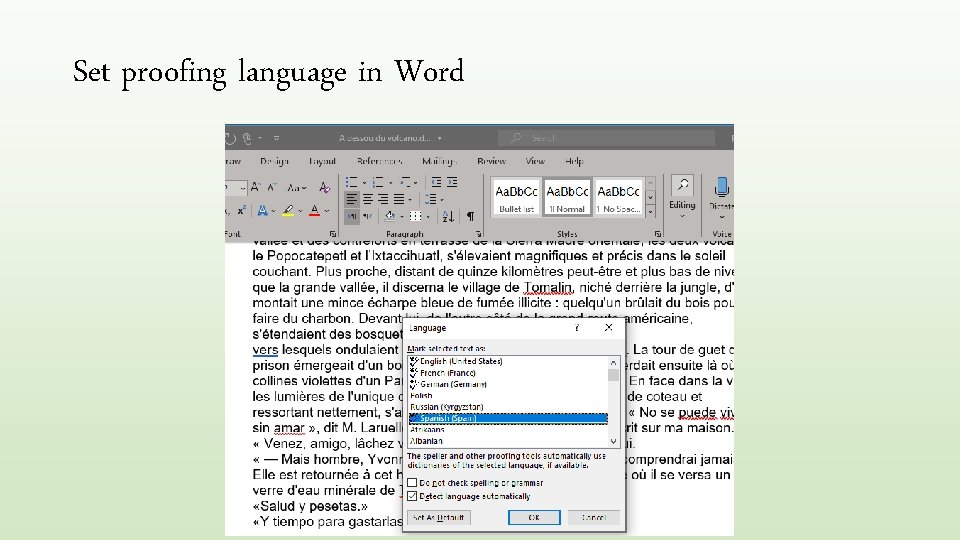This screenshot has height=540, width=960.
Task: Click the Redo icon in title bar
Action: [x=230, y=138]
